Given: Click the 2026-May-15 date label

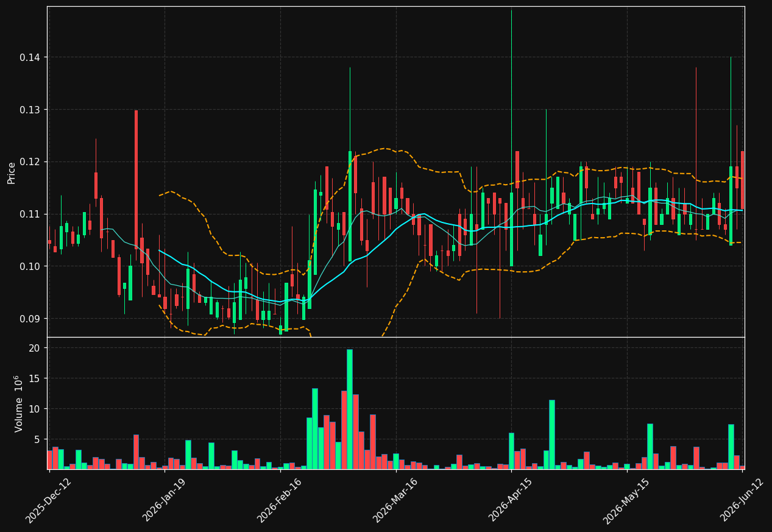Looking at the screenshot, I should point(626,500).
